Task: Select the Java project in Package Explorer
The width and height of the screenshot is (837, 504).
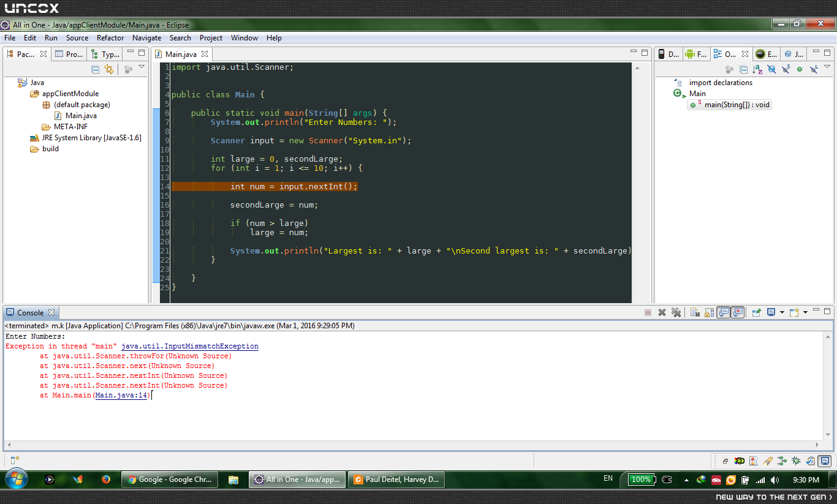Action: coord(37,83)
